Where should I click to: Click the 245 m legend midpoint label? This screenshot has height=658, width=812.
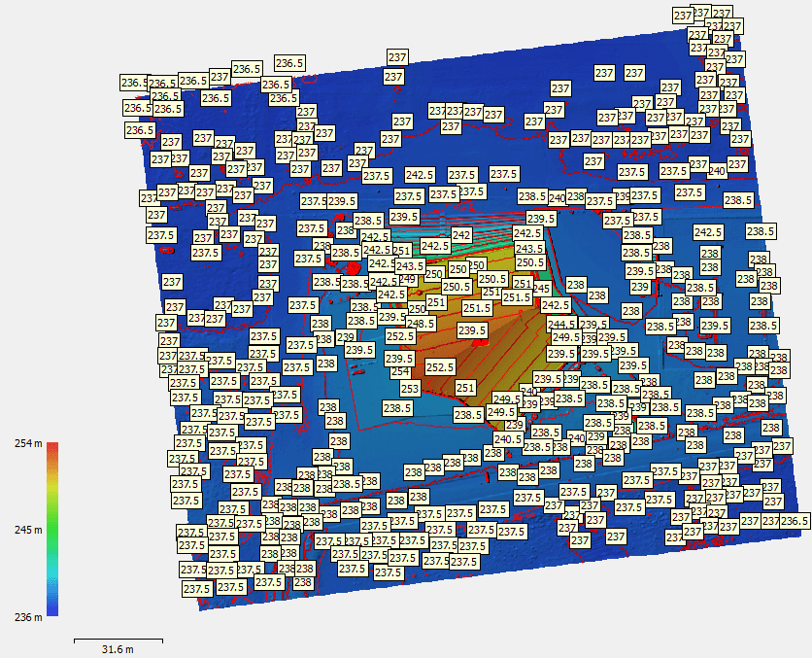pyautogui.click(x=26, y=531)
